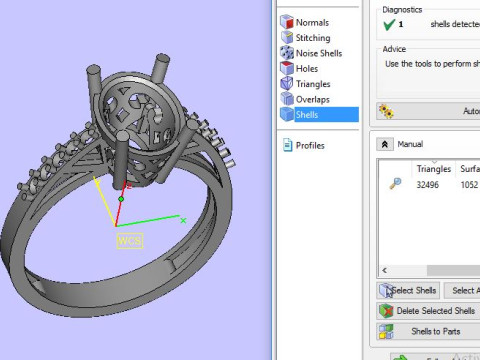480x360 pixels.
Task: Switch to the Noise Shells page
Action: (x=319, y=53)
